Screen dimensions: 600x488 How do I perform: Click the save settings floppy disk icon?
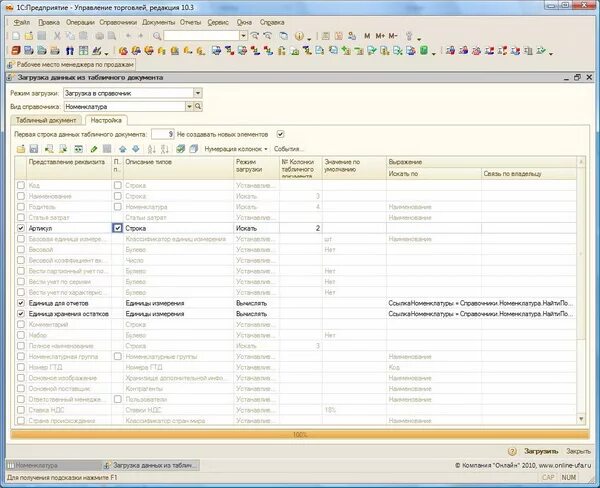(x=34, y=149)
